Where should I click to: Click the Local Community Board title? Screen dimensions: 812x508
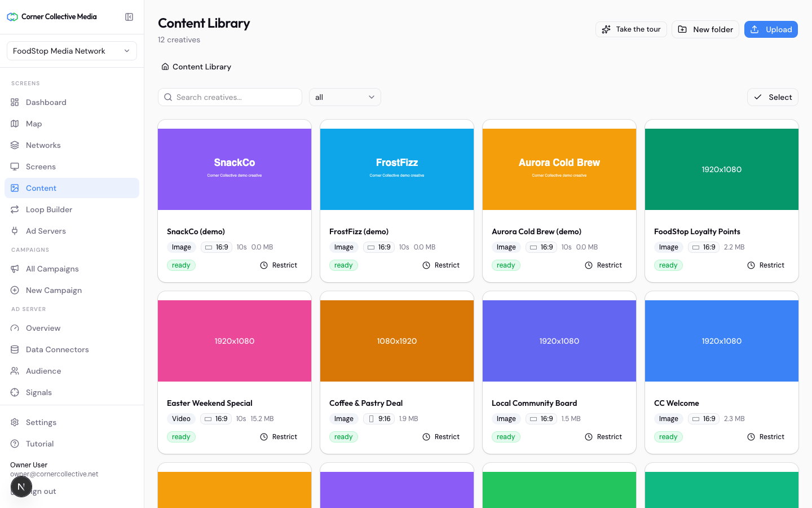535,403
